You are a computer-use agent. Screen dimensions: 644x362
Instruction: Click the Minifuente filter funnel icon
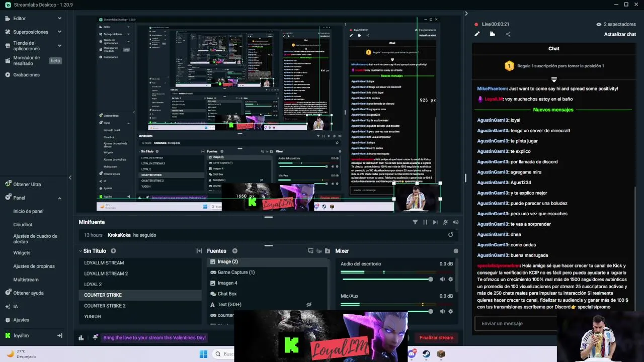[x=415, y=222]
